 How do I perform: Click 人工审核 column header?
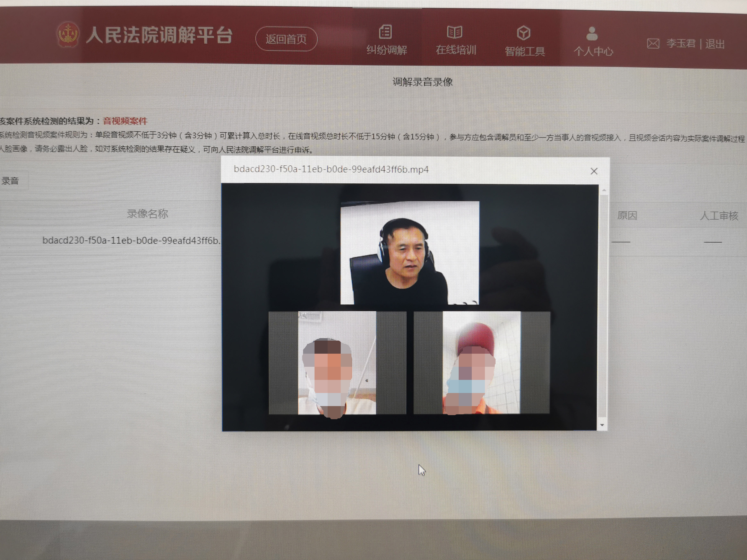(x=719, y=216)
